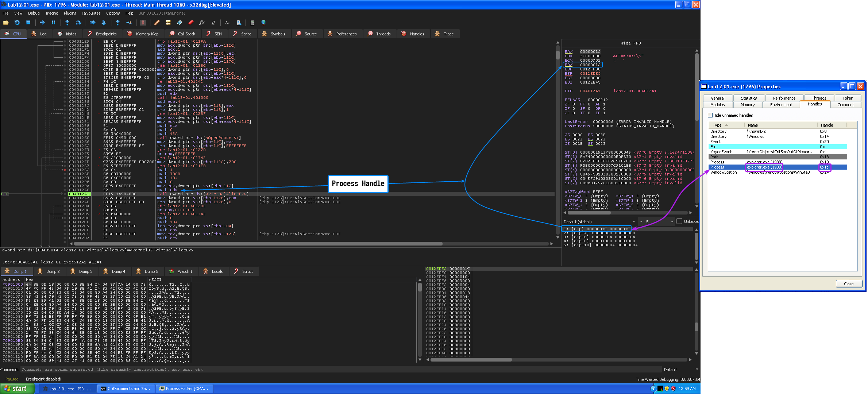Click the Hide FPU label
Image resolution: width=868 pixels, height=394 pixels.
pyautogui.click(x=630, y=43)
